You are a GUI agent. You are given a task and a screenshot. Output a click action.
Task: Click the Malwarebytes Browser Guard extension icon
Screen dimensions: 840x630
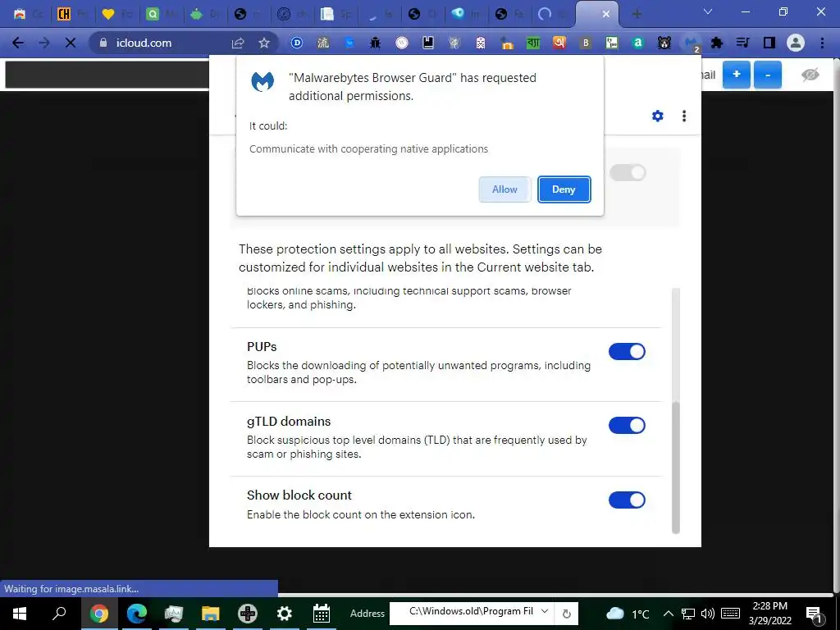coord(691,43)
